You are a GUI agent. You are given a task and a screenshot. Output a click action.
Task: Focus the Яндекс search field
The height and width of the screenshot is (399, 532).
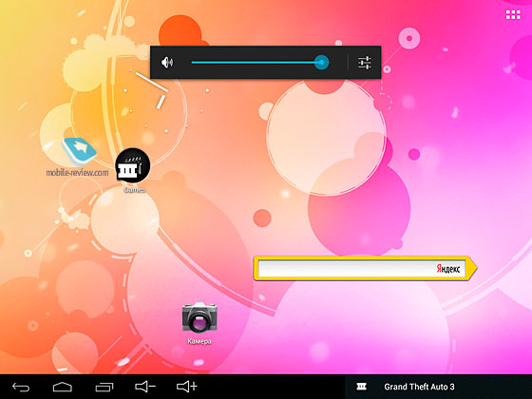(362, 269)
